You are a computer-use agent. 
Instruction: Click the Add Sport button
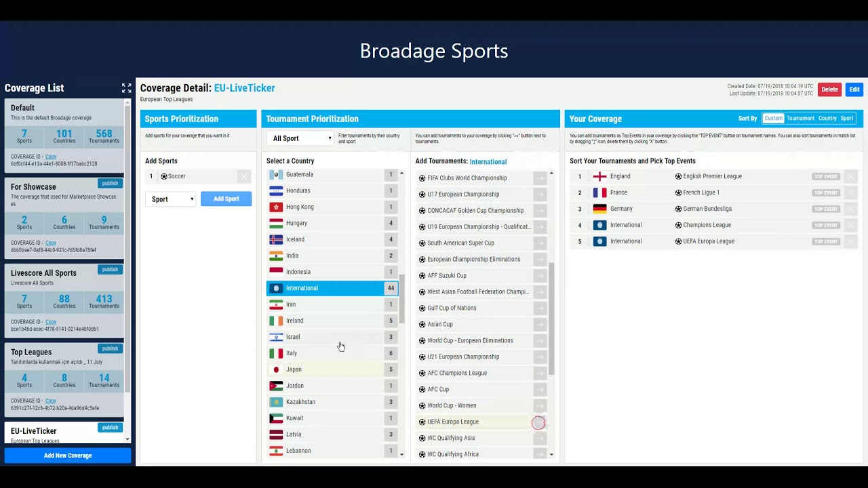click(x=226, y=199)
